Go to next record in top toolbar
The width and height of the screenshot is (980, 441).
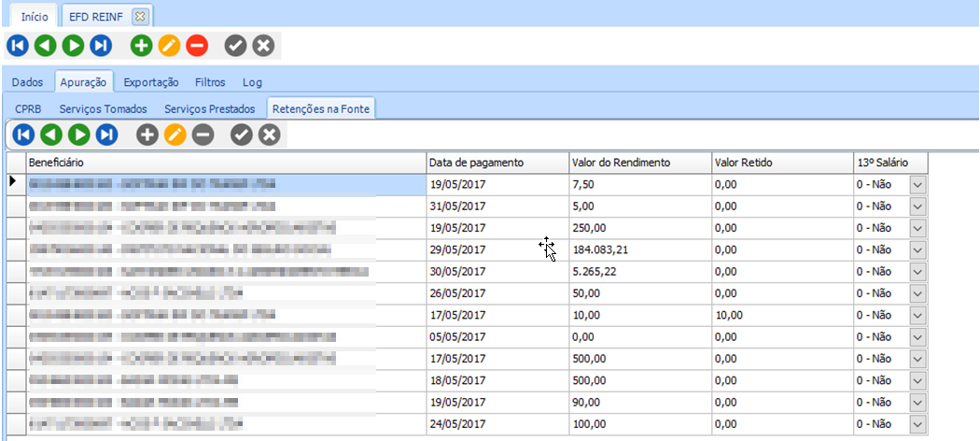(73, 46)
